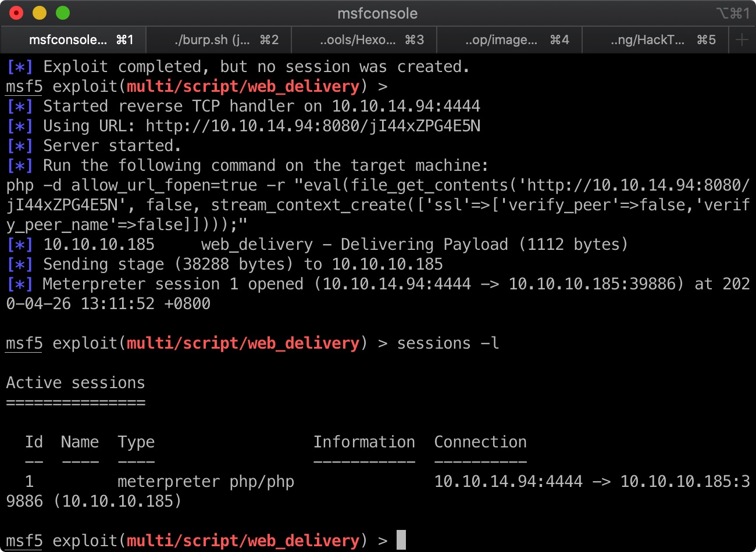
Task: Click 'stream_context_create' in the php command
Action: coord(308,205)
